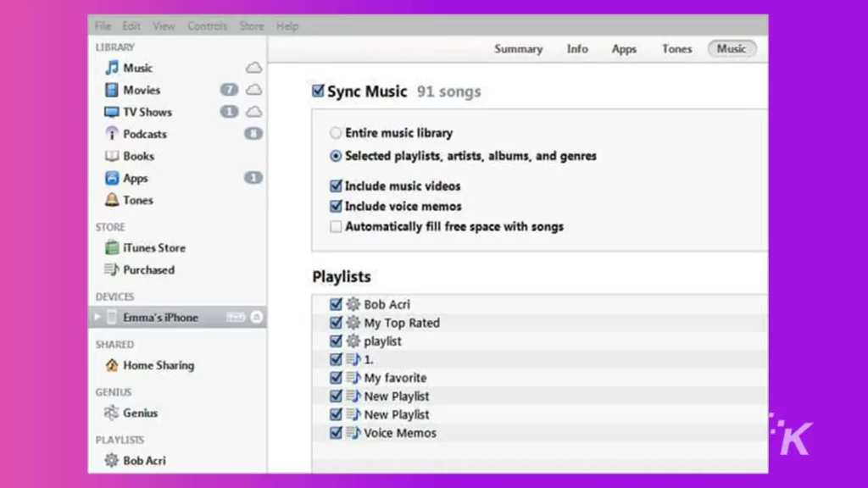
Task: Switch to the Tones tab
Action: (x=677, y=49)
